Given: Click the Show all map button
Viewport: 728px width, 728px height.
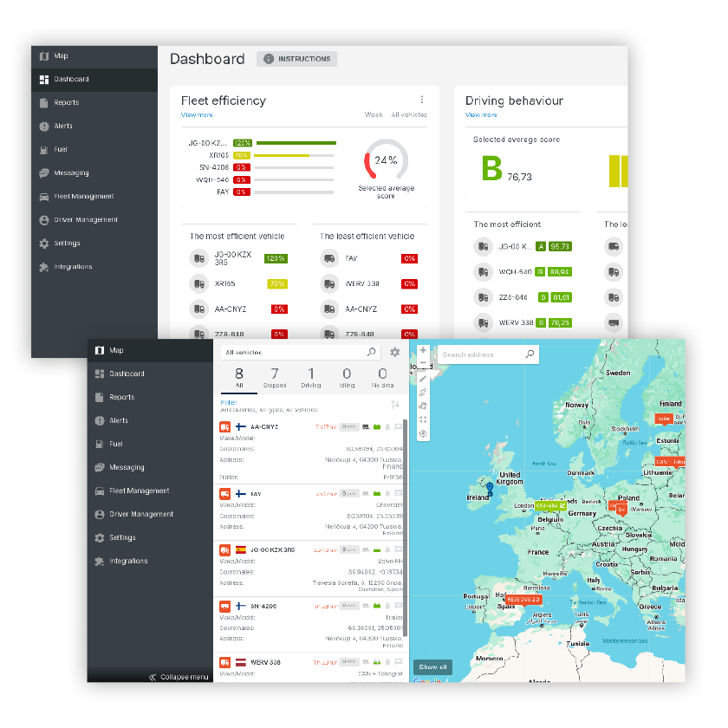Looking at the screenshot, I should click(432, 666).
